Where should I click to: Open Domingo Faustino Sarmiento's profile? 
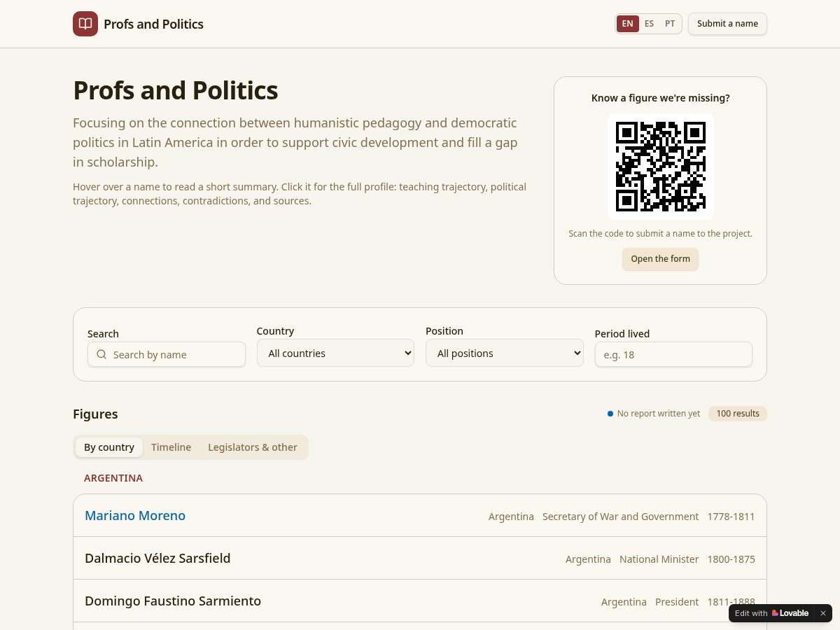[x=173, y=601]
